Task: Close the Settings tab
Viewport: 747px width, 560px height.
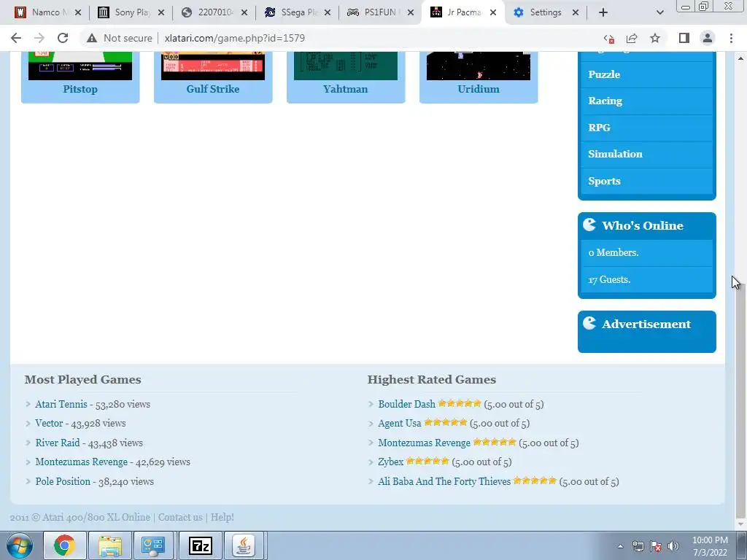Action: pyautogui.click(x=576, y=13)
